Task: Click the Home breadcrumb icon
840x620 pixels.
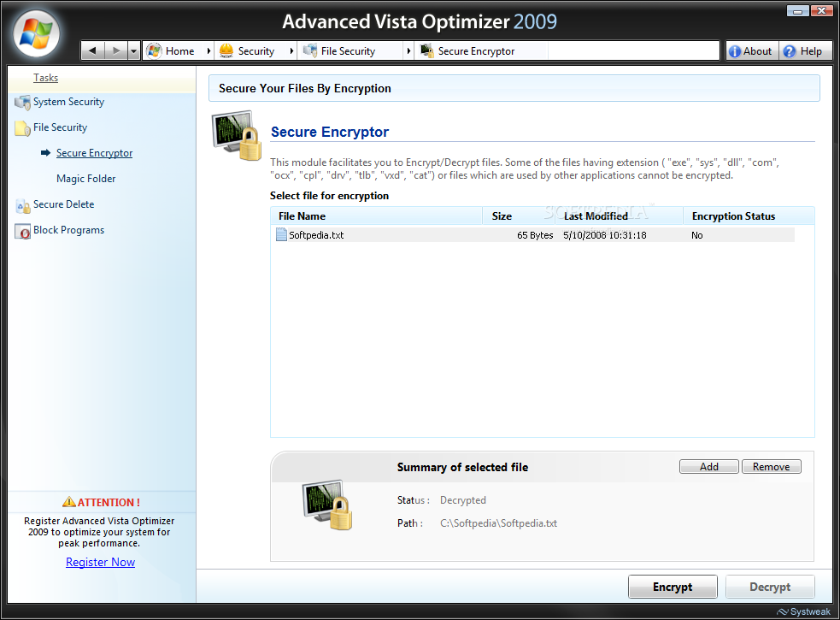Action: point(154,51)
